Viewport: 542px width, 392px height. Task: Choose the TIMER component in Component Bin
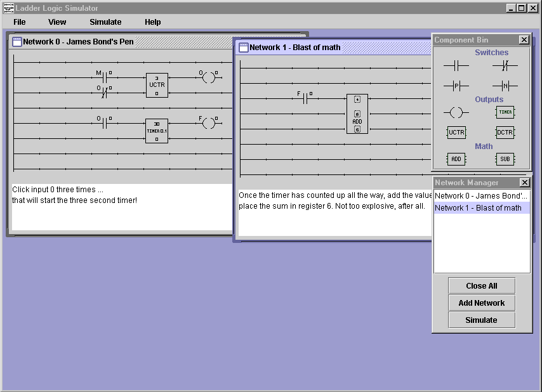pos(505,112)
